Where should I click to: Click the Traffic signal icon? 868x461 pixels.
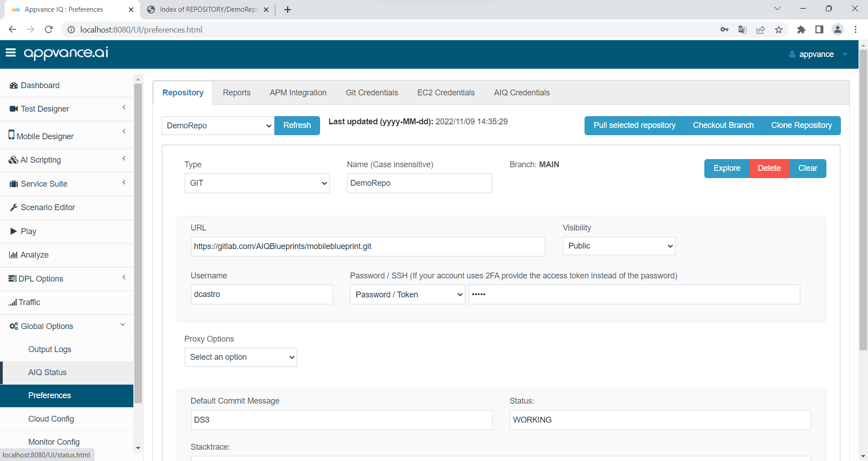(x=13, y=302)
